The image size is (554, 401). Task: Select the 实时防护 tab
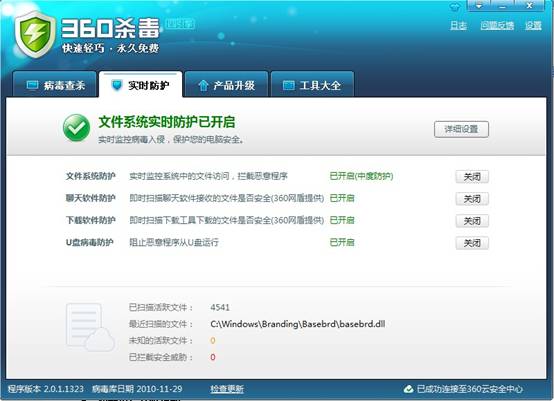pyautogui.click(x=141, y=85)
